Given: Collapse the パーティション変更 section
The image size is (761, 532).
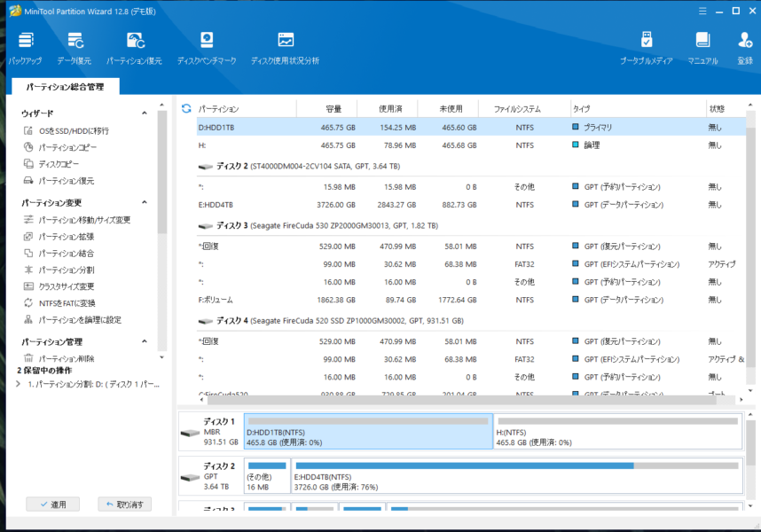Looking at the screenshot, I should (145, 202).
